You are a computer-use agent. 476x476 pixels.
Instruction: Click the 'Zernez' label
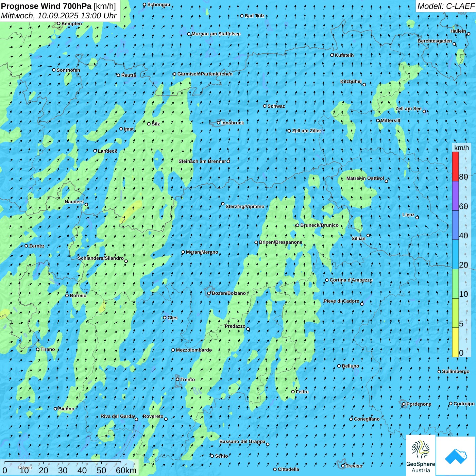37,246
